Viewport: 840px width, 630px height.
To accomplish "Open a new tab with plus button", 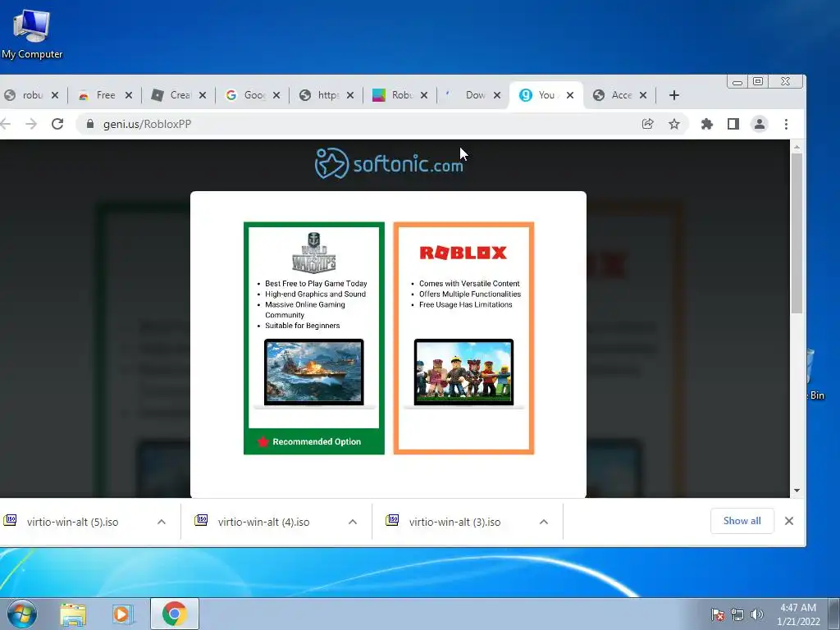I will tap(674, 95).
